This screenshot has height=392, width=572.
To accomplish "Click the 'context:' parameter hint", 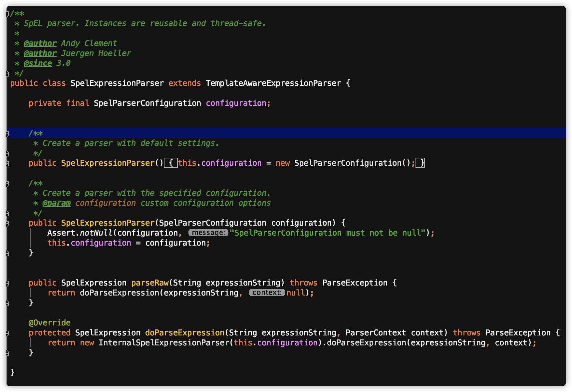I will (267, 293).
